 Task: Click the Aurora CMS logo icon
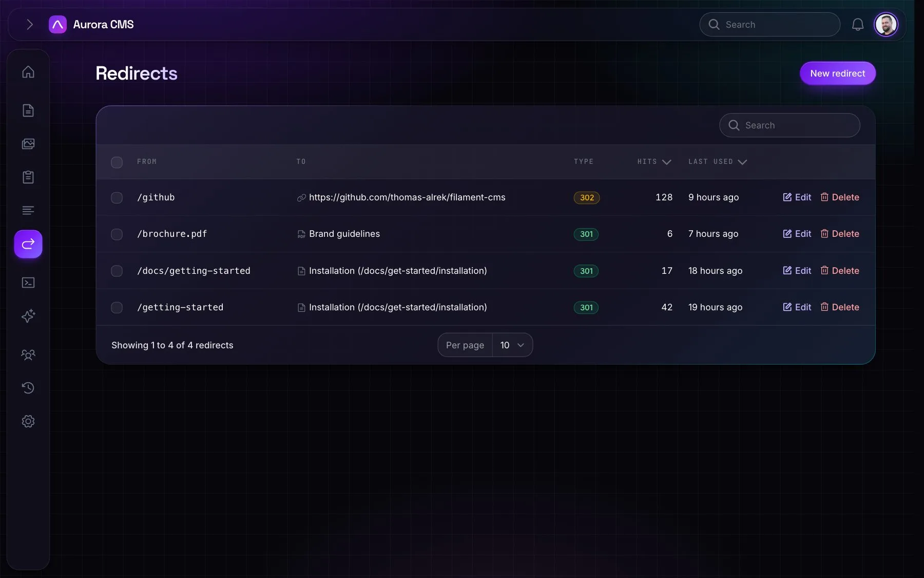coord(57,24)
